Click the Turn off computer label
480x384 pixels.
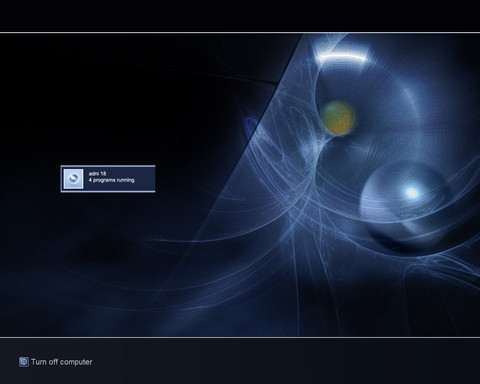tap(62, 362)
